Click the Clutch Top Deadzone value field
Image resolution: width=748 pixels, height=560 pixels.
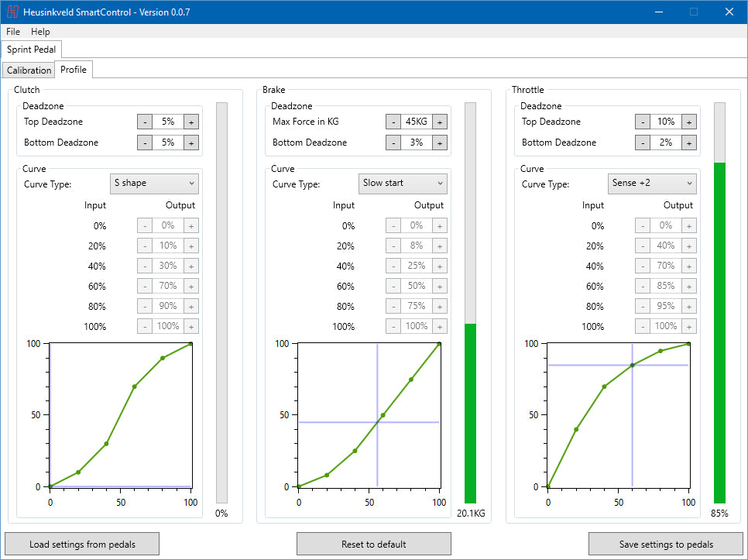pyautogui.click(x=167, y=122)
